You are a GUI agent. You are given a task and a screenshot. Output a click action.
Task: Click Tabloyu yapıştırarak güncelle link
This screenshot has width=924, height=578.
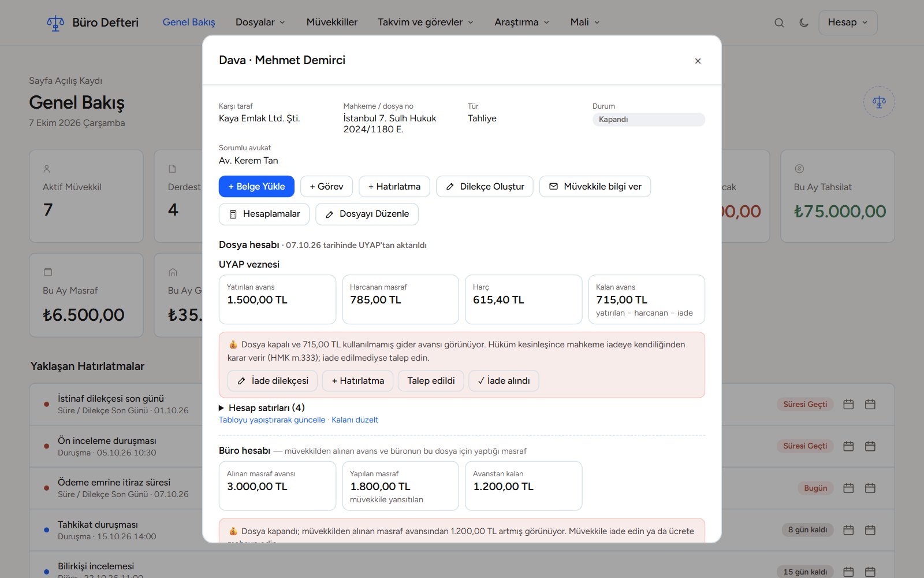click(x=272, y=420)
